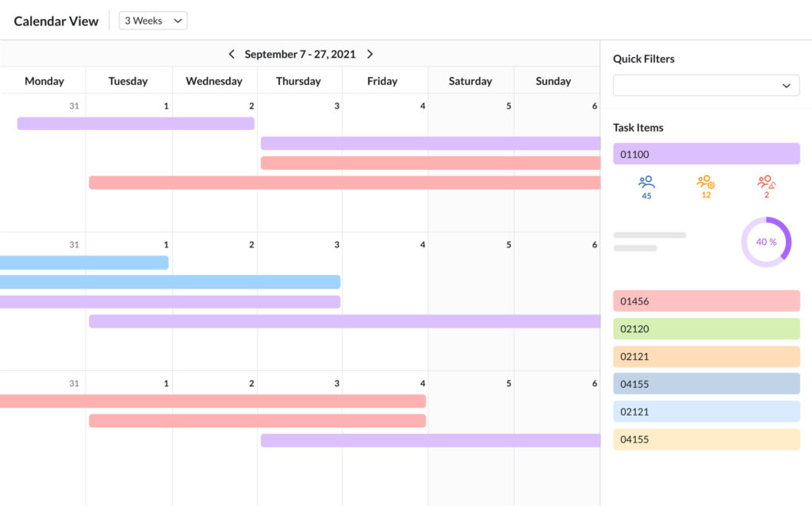This screenshot has width=812, height=506.
Task: Click the 40% progress ring
Action: (765, 242)
